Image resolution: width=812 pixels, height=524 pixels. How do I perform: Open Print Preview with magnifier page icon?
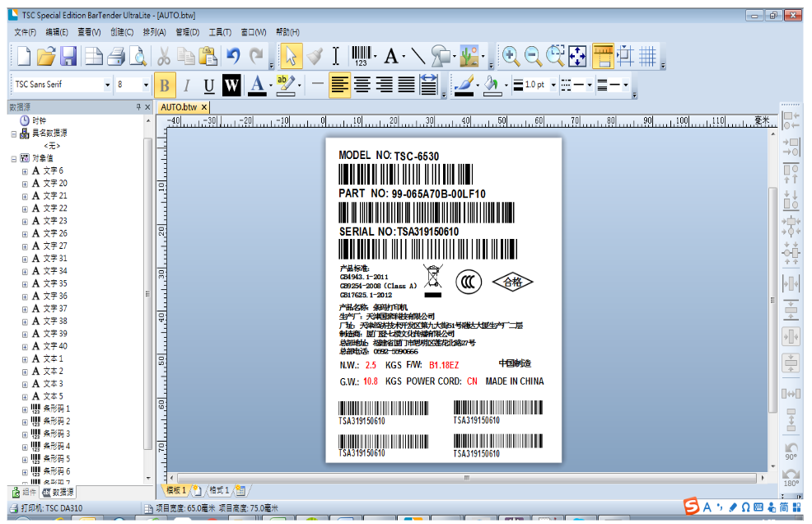pyautogui.click(x=138, y=56)
